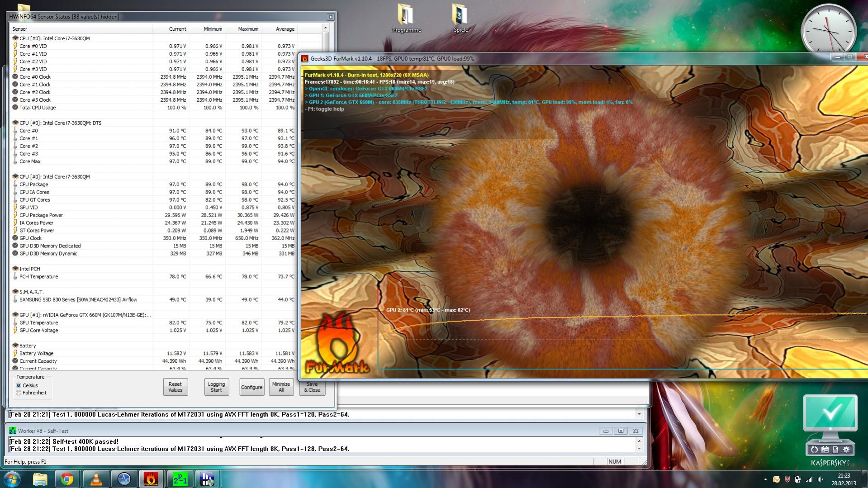This screenshot has width=868, height=488.
Task: Open the taskbar date and time
Action: tap(844, 479)
